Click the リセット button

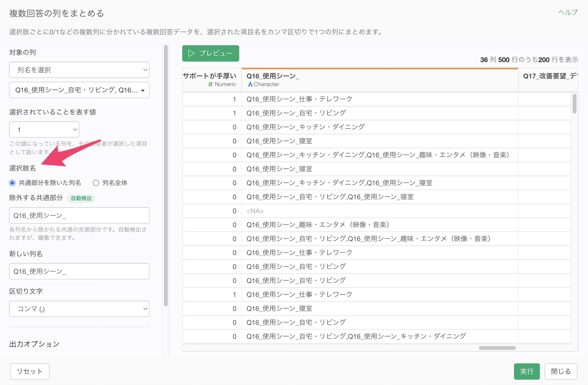click(x=30, y=371)
